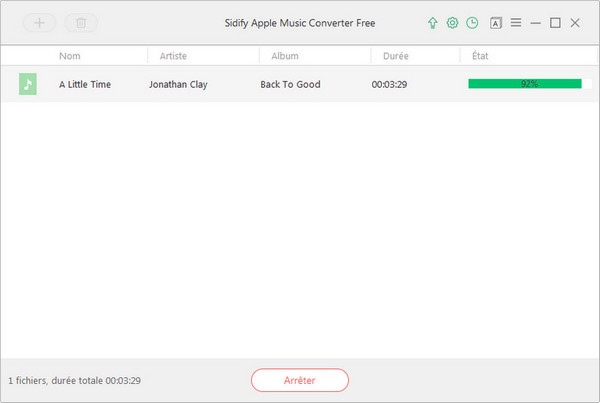Sort by Nom column header

click(70, 56)
